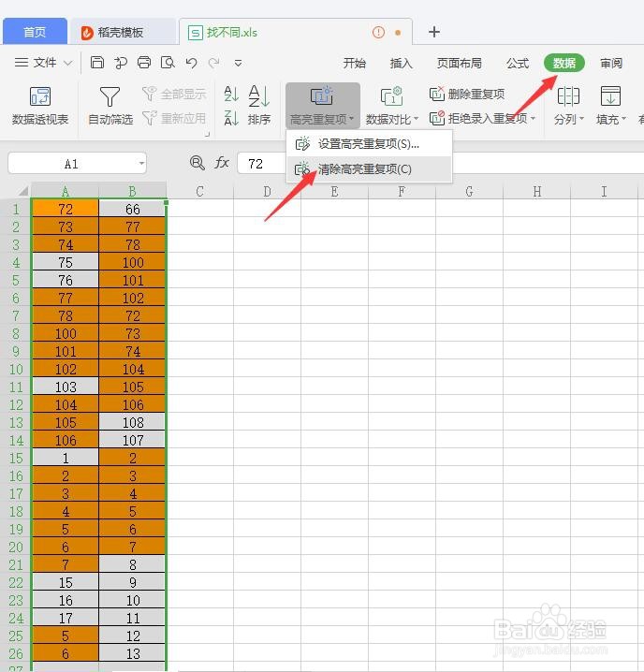The width and height of the screenshot is (644, 672).
Task: Open the Sort (排序) dialog
Action: [x=259, y=106]
